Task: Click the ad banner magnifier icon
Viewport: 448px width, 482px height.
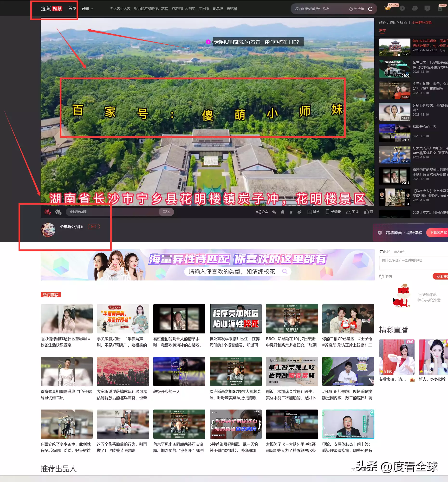Action: pos(285,271)
